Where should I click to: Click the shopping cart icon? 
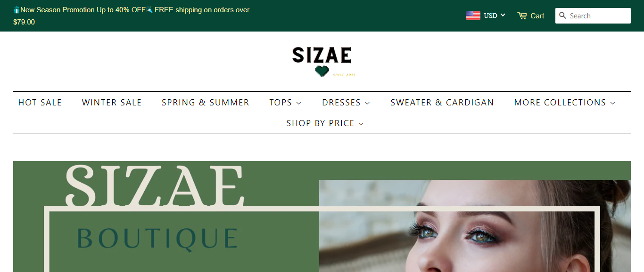522,16
